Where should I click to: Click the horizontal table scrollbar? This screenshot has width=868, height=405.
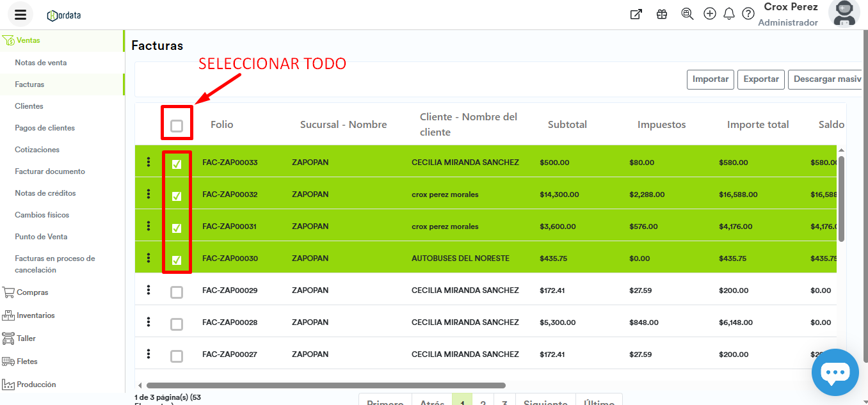pyautogui.click(x=325, y=386)
